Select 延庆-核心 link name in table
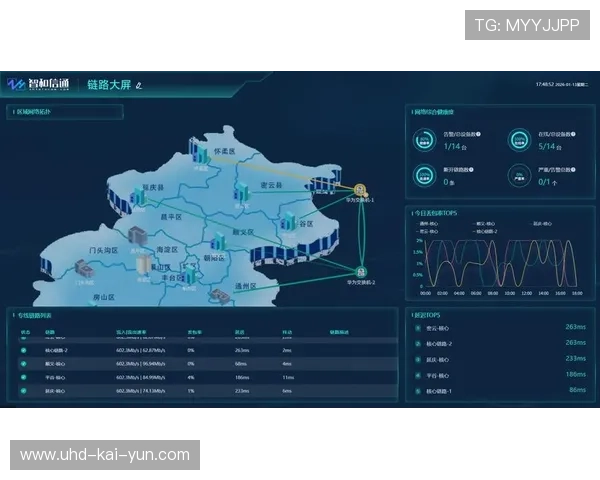This screenshot has width=600, height=480. click(x=55, y=391)
